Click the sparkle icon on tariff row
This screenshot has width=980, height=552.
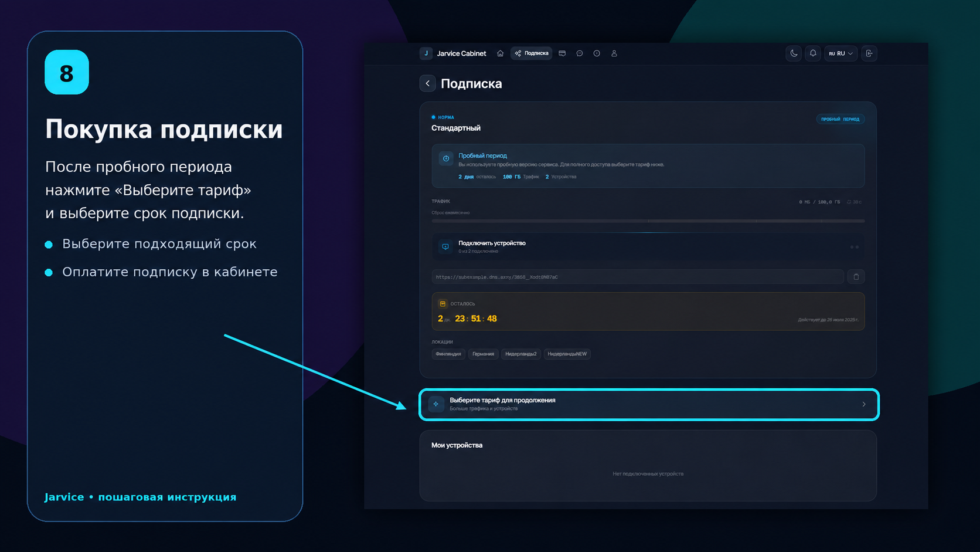click(x=436, y=404)
